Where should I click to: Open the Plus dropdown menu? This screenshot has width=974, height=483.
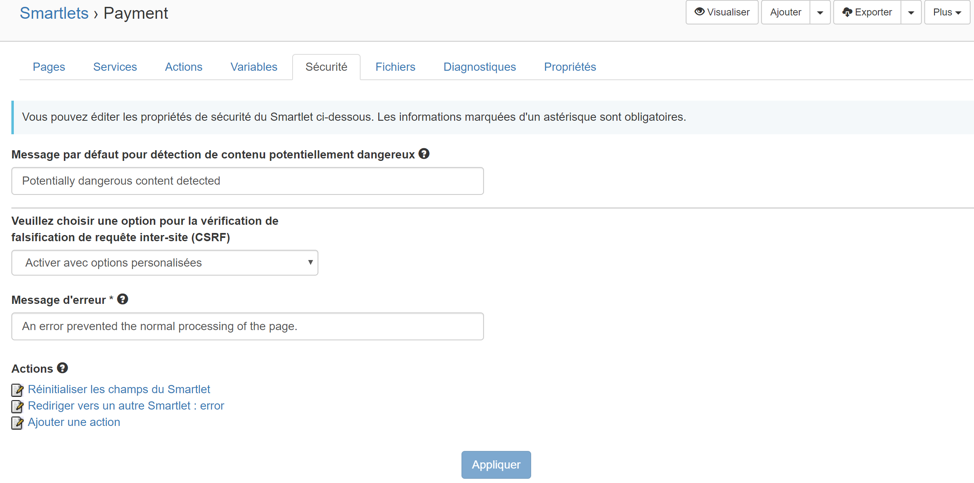point(947,12)
